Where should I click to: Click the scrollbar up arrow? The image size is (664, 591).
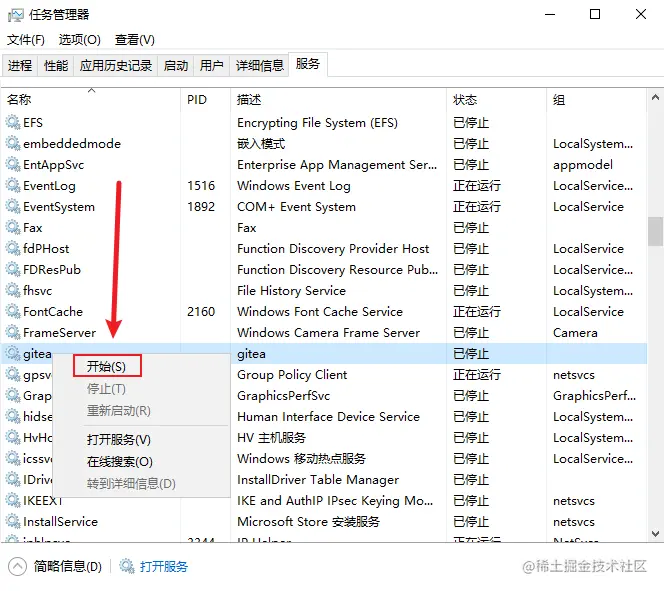point(655,98)
